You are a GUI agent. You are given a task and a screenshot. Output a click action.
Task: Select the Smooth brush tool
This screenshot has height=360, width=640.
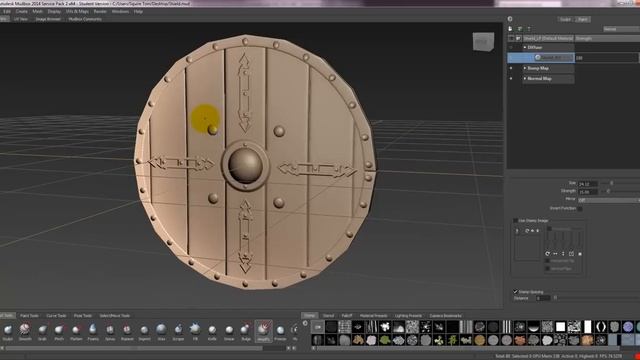click(25, 330)
